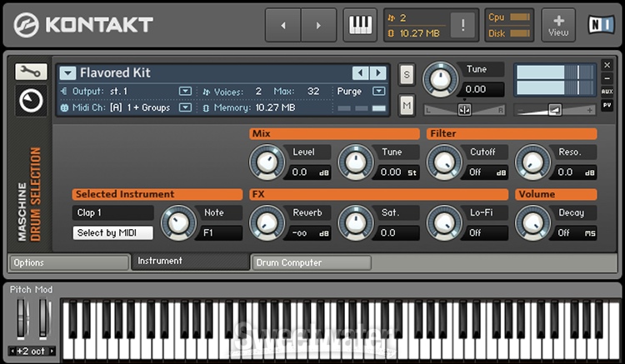Click the master Tune knob
This screenshot has width=625, height=364.
tap(441, 80)
